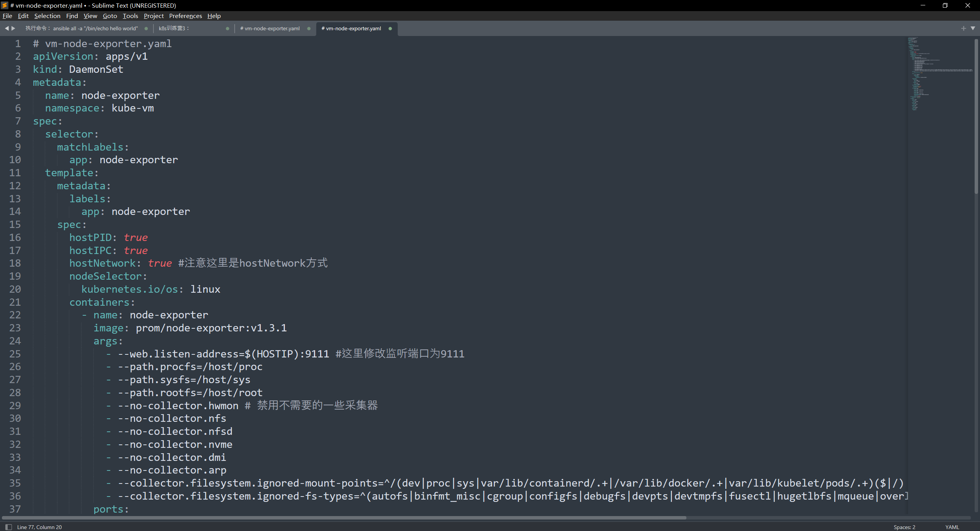Close the active vm-node-exporter.yaml tab via its dot
980x531 pixels.
point(390,28)
